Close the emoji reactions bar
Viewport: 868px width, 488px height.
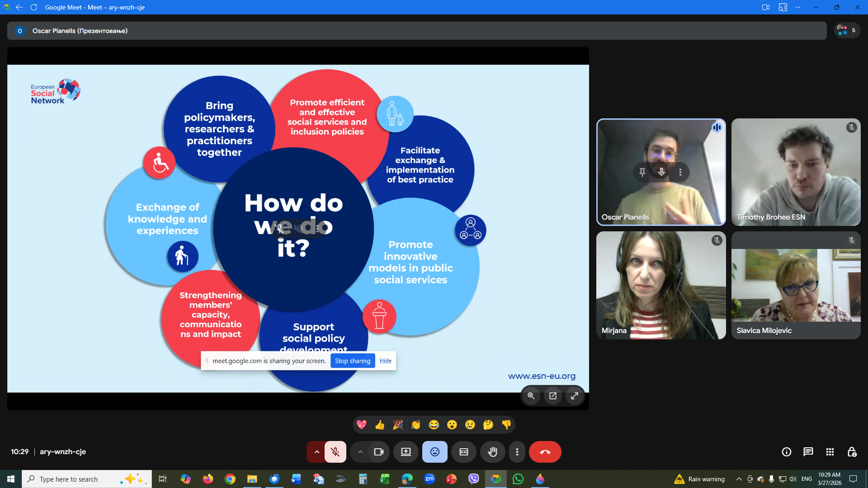434,452
